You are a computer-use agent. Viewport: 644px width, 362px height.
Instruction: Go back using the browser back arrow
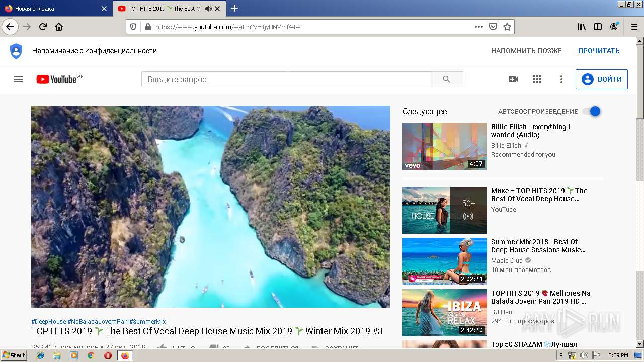pos(10,27)
